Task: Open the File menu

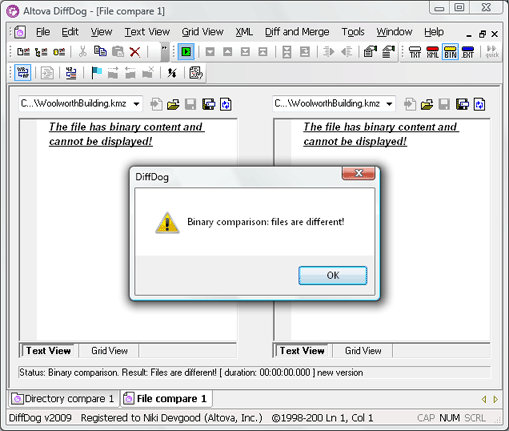Action: tap(43, 32)
